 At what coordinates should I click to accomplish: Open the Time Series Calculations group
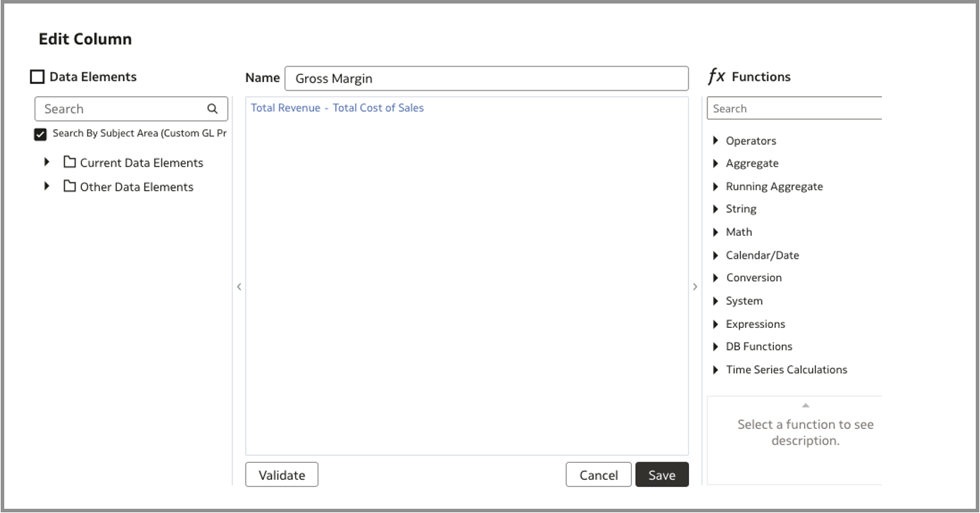717,370
